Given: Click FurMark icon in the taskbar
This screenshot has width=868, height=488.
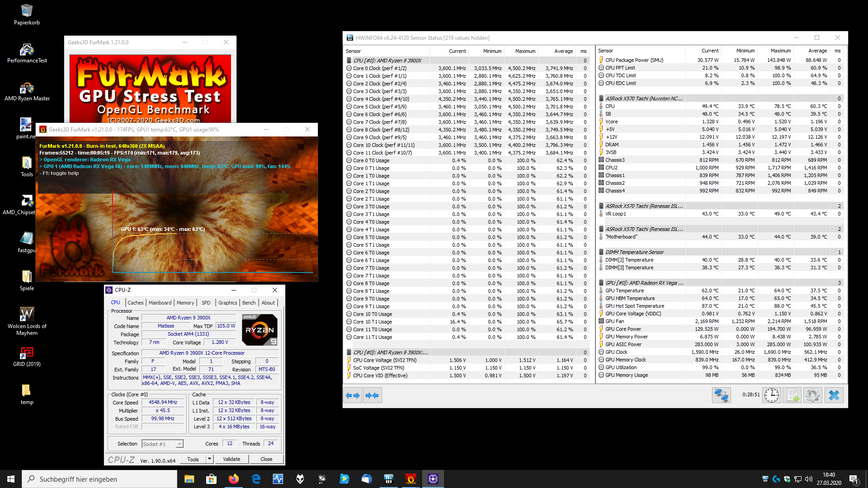Looking at the screenshot, I should pos(410,479).
